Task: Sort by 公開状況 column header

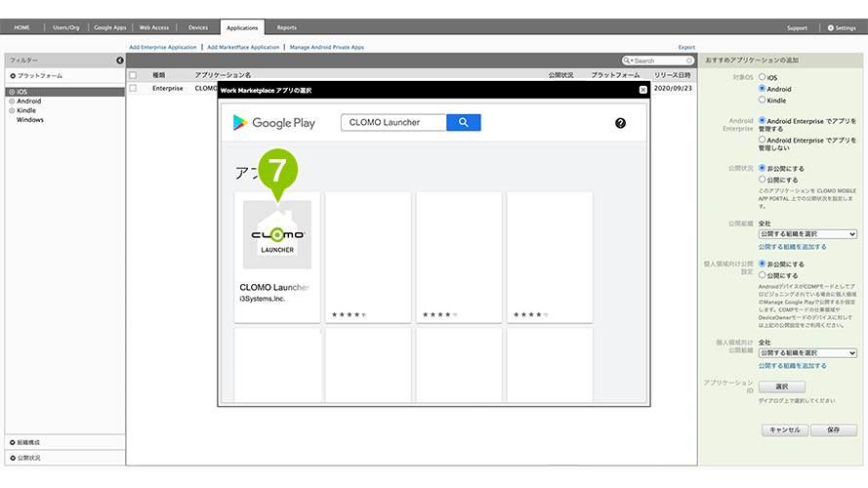Action: (x=560, y=75)
